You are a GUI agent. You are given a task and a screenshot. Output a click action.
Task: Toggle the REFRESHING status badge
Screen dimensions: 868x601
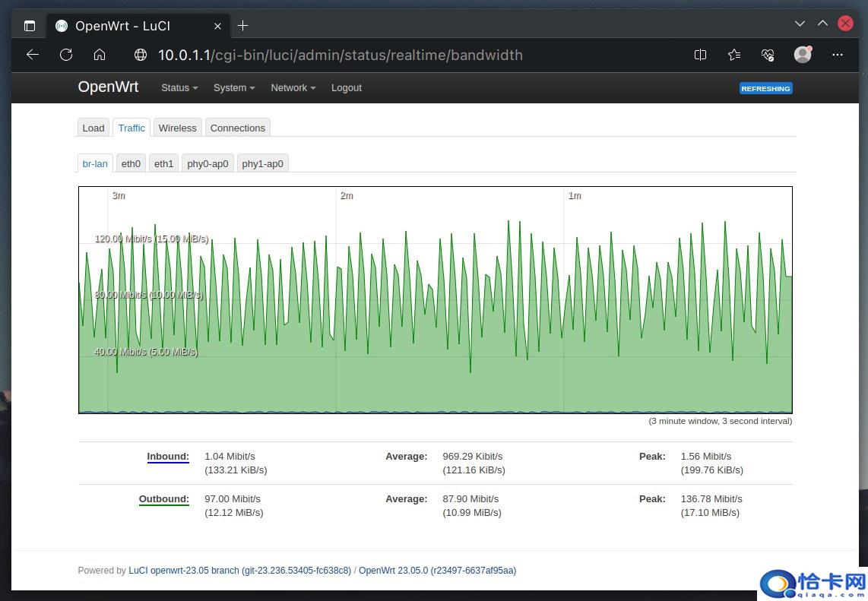[x=765, y=88]
